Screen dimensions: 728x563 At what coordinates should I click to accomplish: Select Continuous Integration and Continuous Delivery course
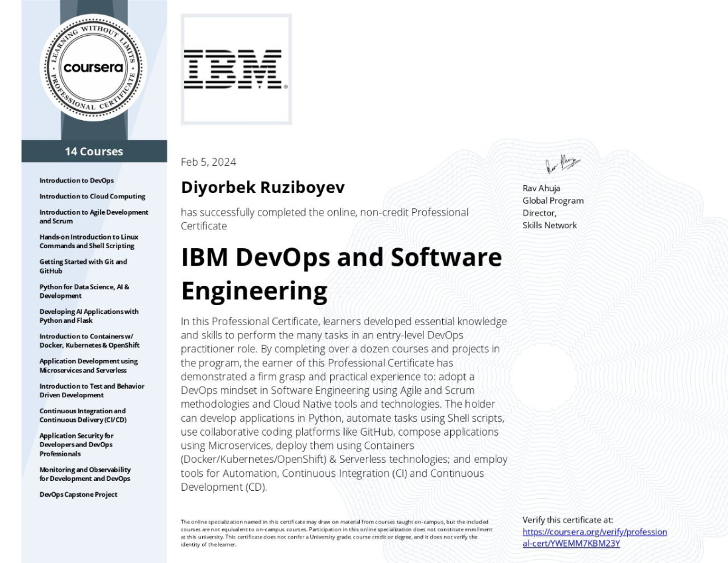point(83,416)
